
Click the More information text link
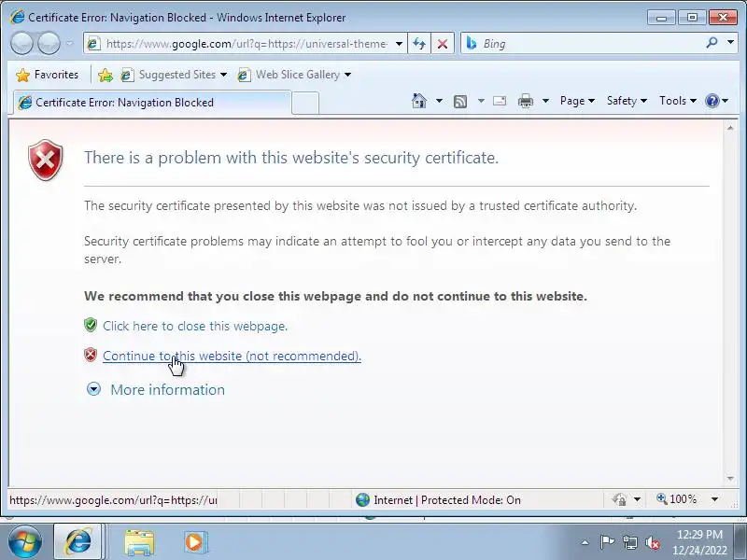(168, 390)
